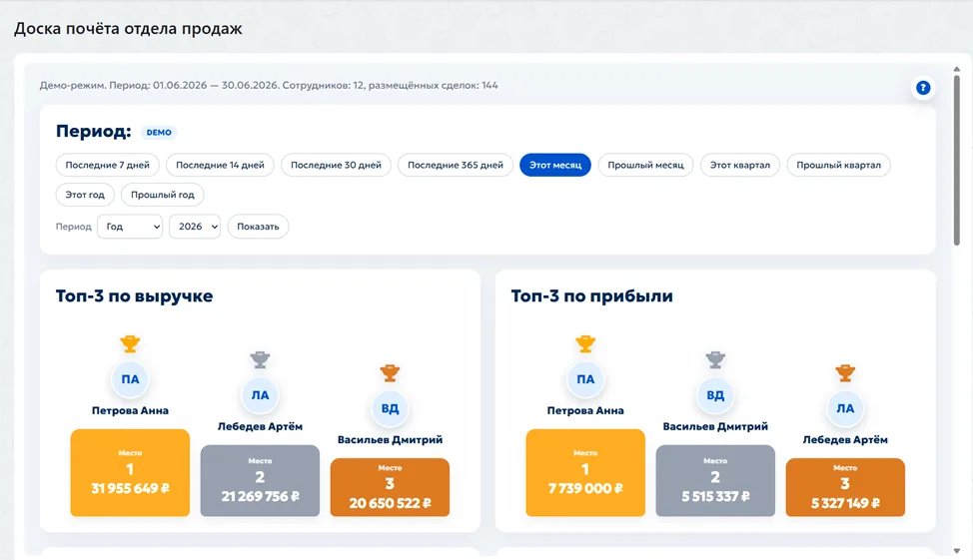
Task: Click Лебедев Артём name in revenue ranking
Action: click(x=260, y=426)
